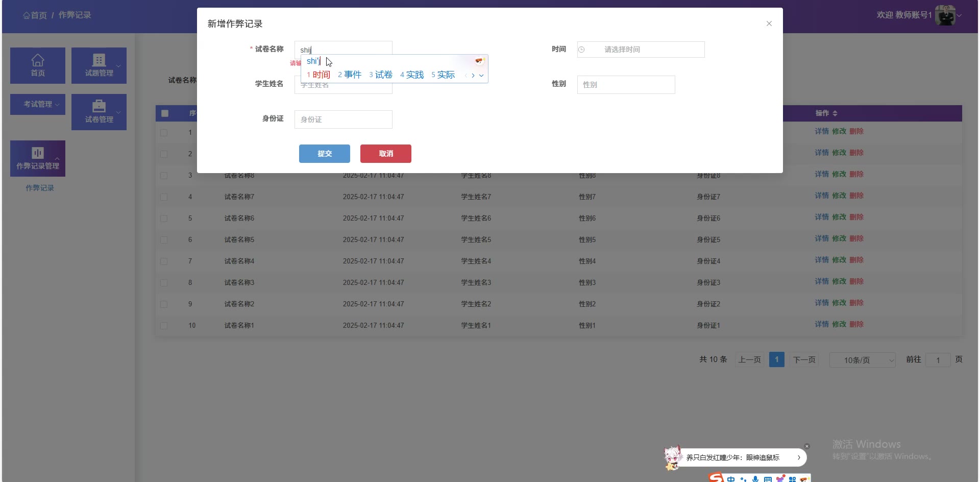Image resolution: width=980 pixels, height=482 pixels.
Task: Expand the IME candidate list arrow
Action: coord(481,76)
